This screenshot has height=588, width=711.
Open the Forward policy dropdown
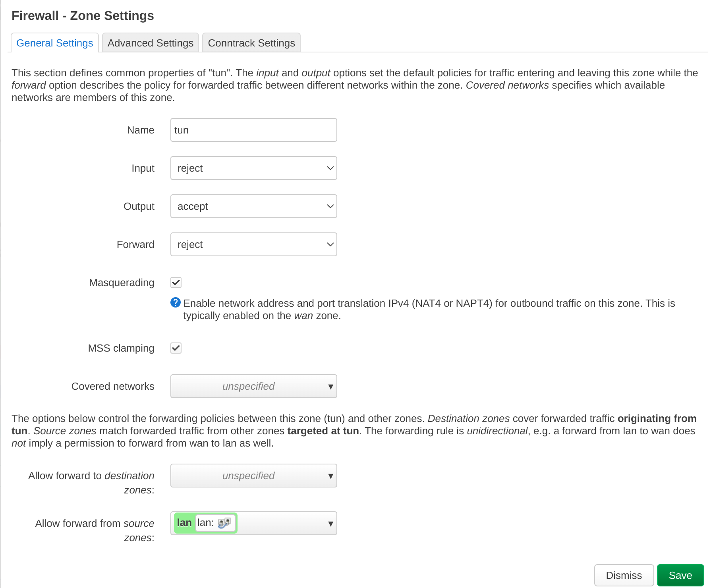point(253,244)
